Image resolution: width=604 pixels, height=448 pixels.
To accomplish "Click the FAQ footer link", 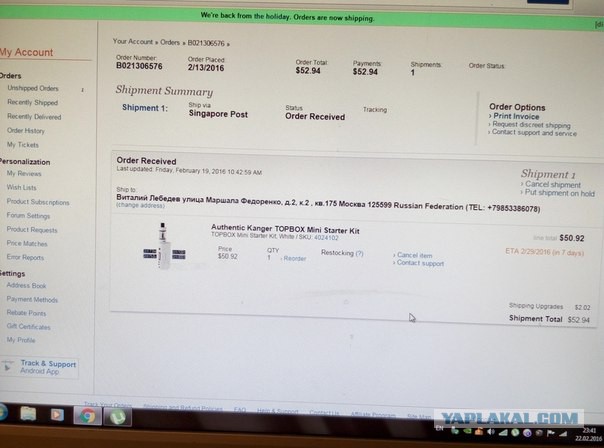I will (x=240, y=410).
